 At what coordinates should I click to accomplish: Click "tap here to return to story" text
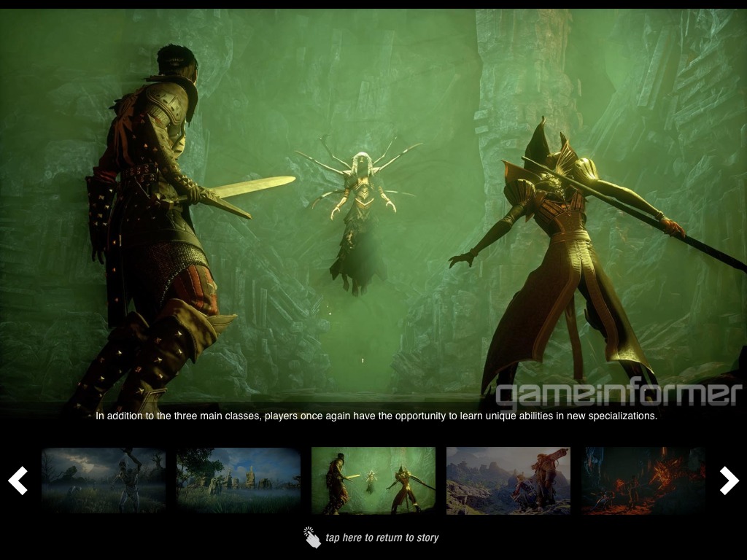click(382, 538)
